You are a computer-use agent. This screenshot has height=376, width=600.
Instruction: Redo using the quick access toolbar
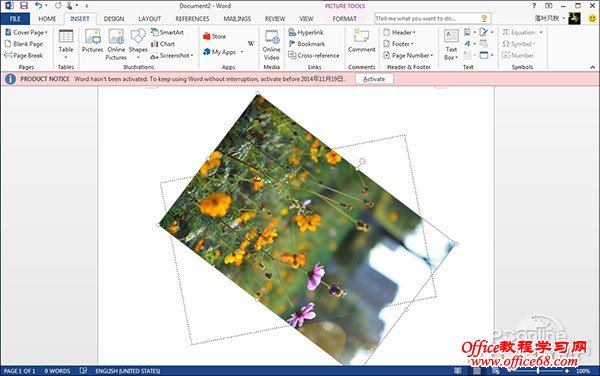click(58, 6)
